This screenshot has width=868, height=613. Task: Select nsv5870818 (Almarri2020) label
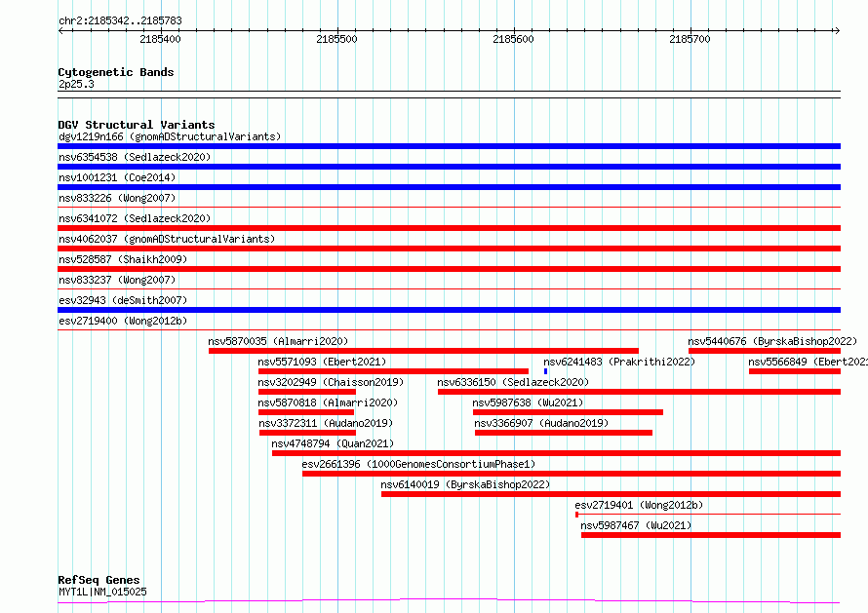click(328, 402)
